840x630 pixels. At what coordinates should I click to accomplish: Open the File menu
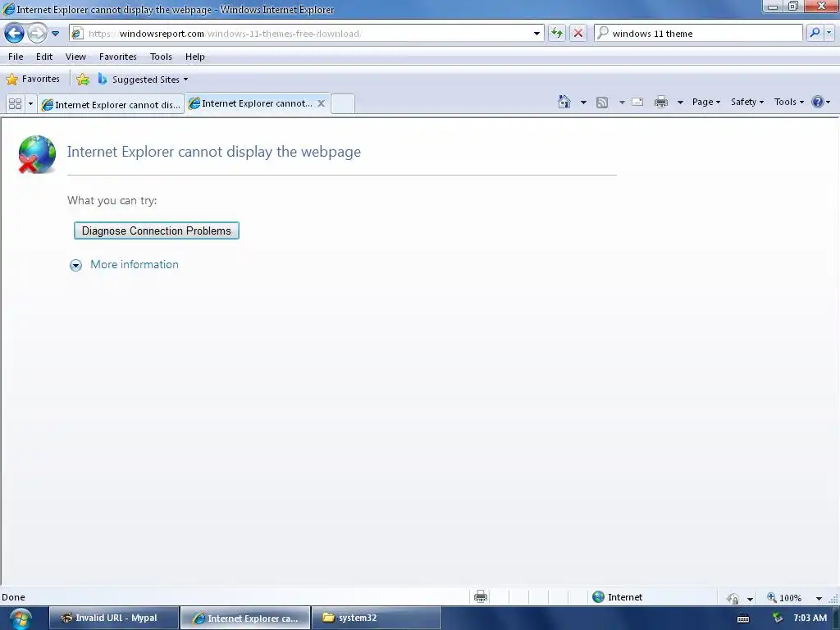point(16,57)
